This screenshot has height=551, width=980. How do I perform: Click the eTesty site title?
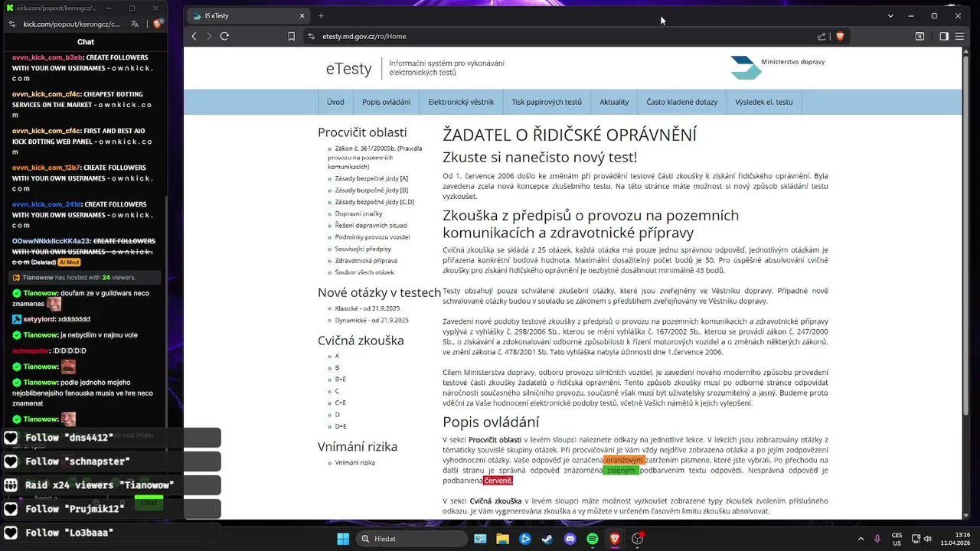click(x=348, y=68)
